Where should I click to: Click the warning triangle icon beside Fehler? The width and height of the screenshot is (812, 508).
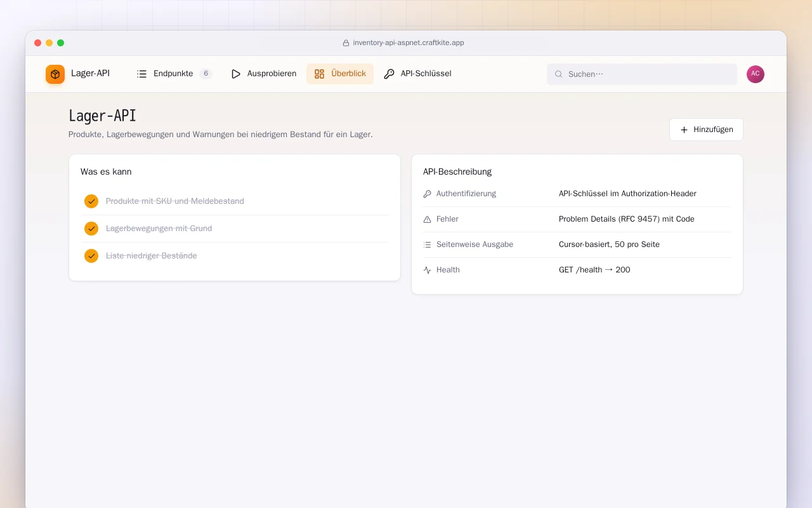tap(427, 219)
